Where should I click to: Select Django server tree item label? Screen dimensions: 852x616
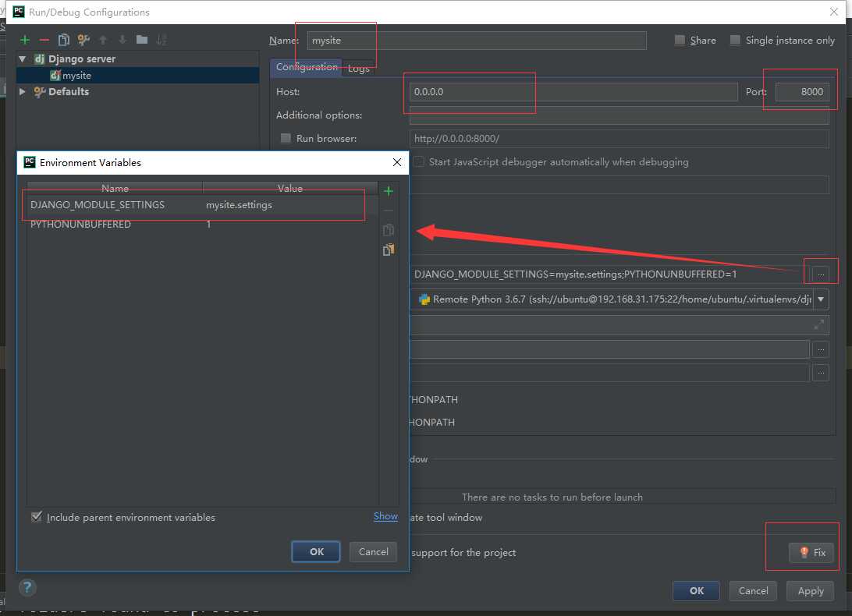(x=82, y=58)
